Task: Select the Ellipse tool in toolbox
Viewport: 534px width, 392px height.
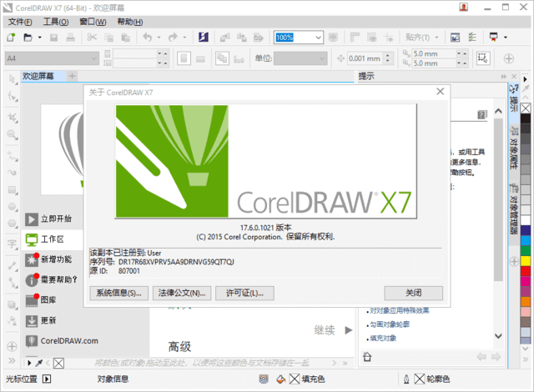Action: [x=13, y=207]
